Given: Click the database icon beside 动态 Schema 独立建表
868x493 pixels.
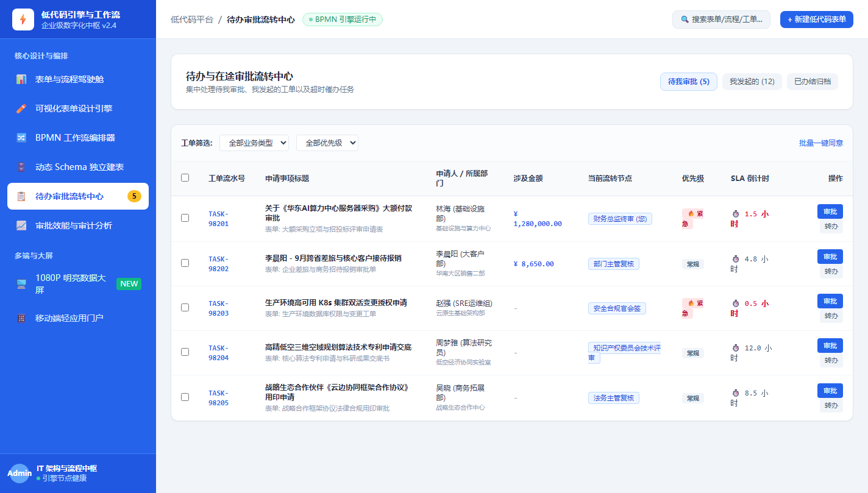Looking at the screenshot, I should tap(21, 167).
